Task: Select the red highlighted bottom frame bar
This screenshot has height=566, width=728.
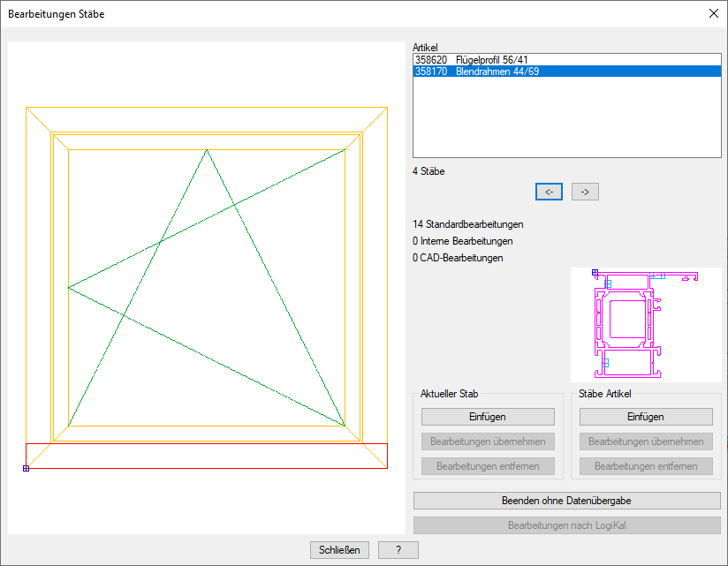Action: point(207,456)
